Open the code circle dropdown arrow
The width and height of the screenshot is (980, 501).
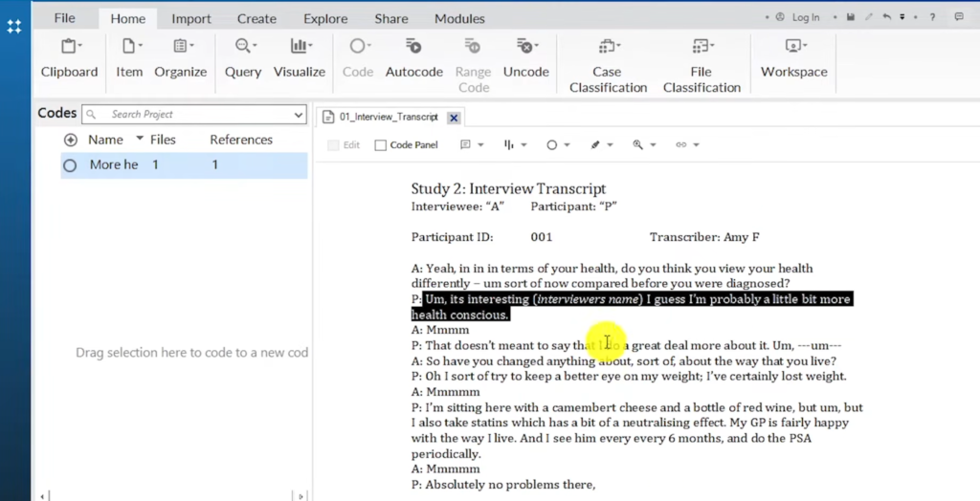pos(567,145)
